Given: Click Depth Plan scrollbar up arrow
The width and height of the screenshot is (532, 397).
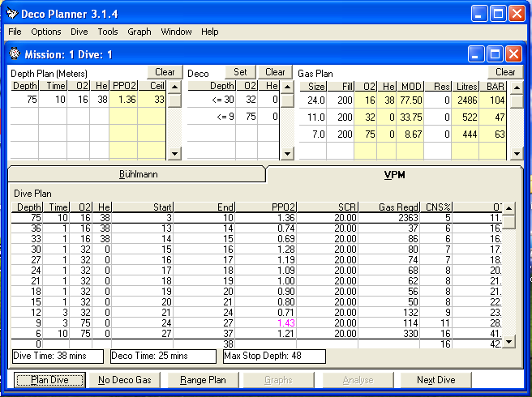Looking at the screenshot, I should [174, 88].
